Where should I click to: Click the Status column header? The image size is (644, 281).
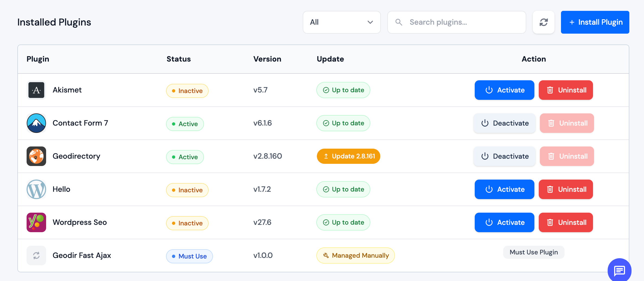179,59
